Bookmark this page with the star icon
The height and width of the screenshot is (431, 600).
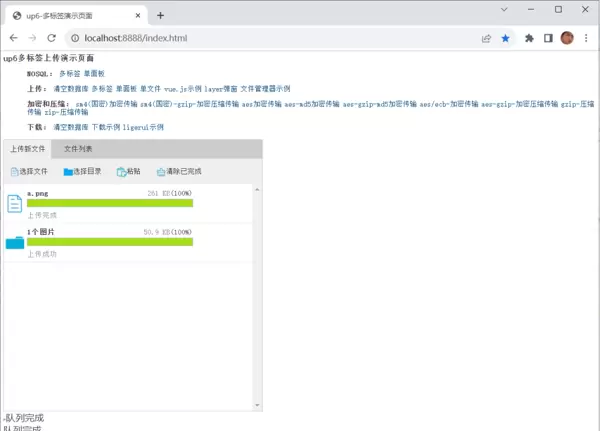click(x=505, y=38)
